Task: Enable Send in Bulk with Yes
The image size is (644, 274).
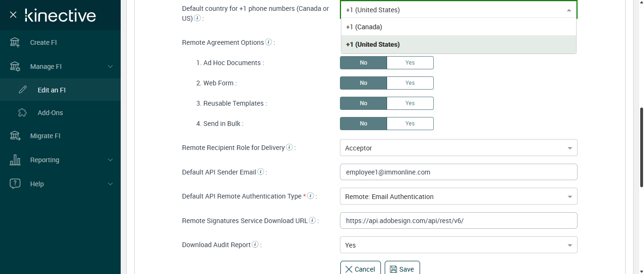Action: click(410, 124)
